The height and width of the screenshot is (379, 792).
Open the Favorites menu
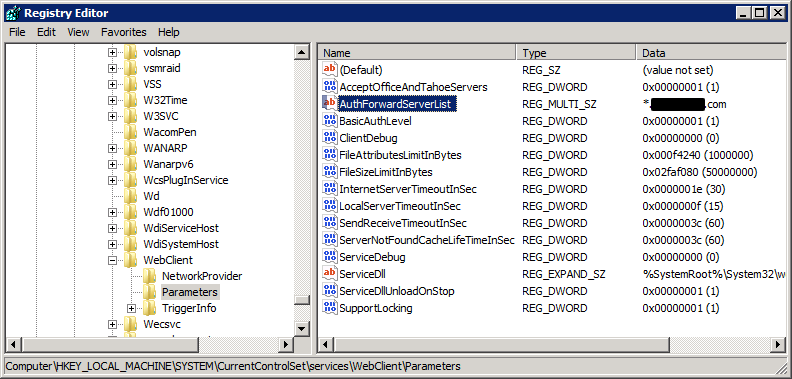click(x=124, y=32)
